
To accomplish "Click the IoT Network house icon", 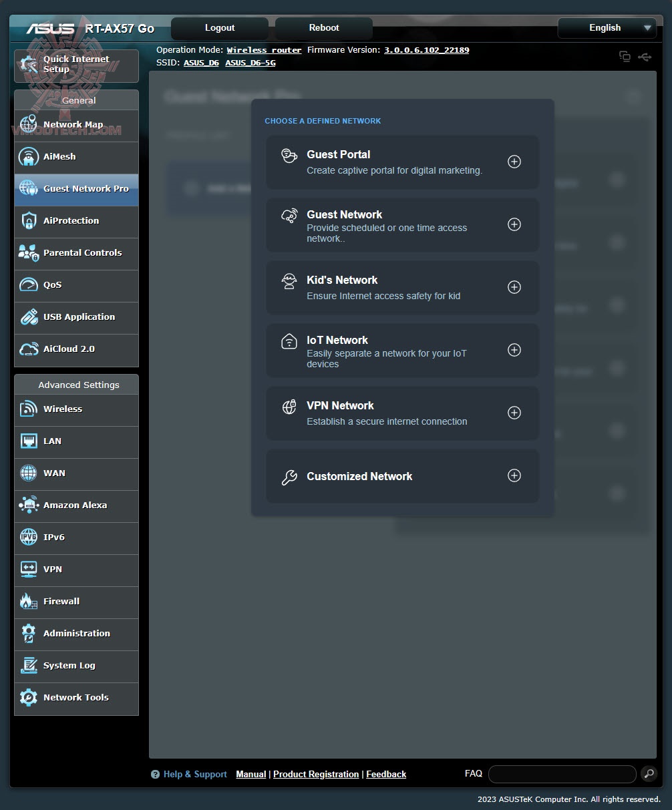I will (289, 341).
